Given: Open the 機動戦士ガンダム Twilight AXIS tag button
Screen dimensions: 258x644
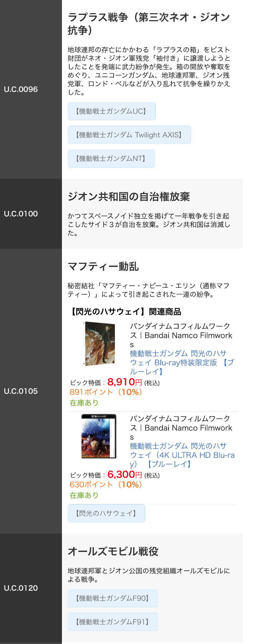Looking at the screenshot, I should point(129,135).
